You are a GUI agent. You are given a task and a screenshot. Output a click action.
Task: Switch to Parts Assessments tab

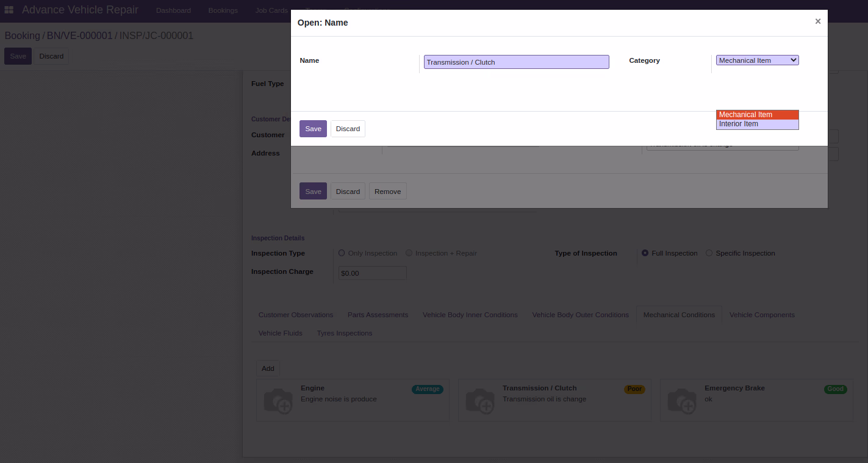(x=378, y=315)
